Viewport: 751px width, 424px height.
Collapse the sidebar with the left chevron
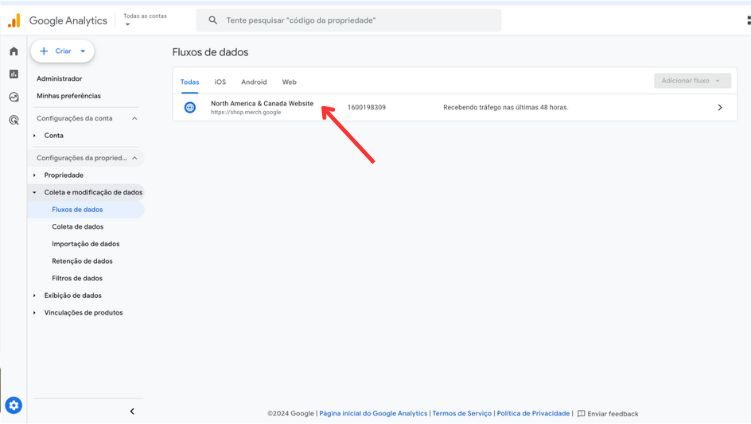(132, 411)
